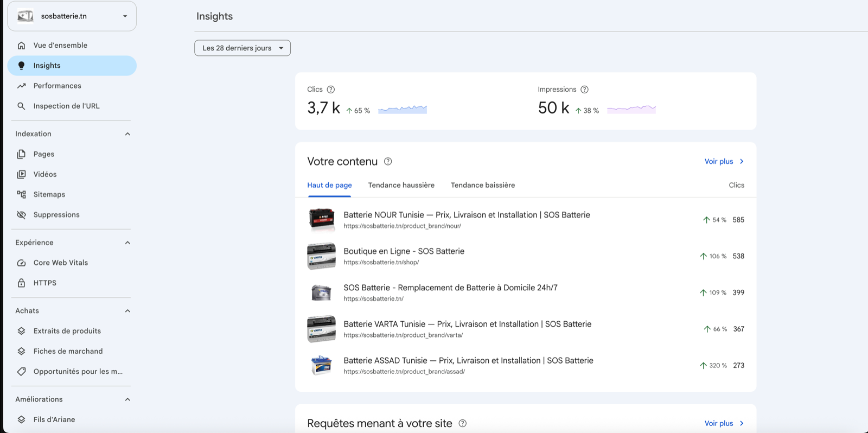The image size is (868, 433).
Task: Click the URL https://sosbatterie.tn/product_brand/nour/
Action: [x=402, y=226]
